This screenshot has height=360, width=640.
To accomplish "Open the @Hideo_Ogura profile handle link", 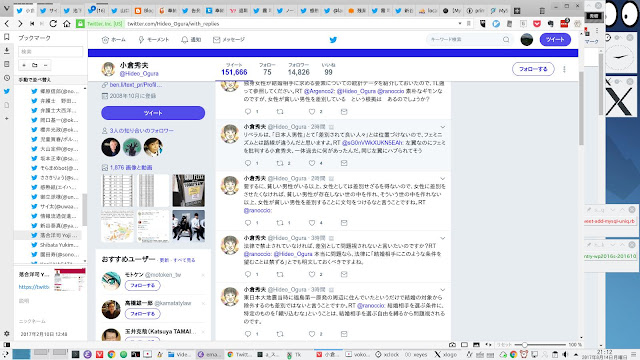I will (x=139, y=73).
